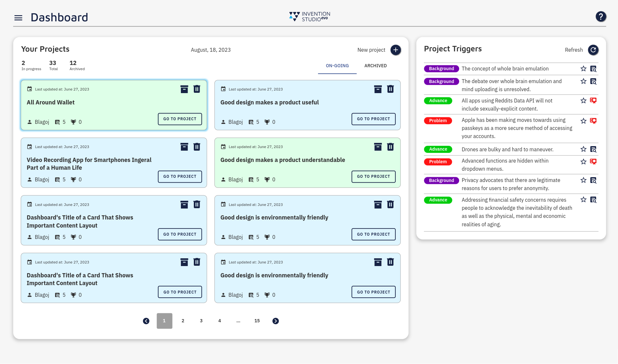Jump to the ellipsis page option
The height and width of the screenshot is (364, 618).
(x=238, y=321)
